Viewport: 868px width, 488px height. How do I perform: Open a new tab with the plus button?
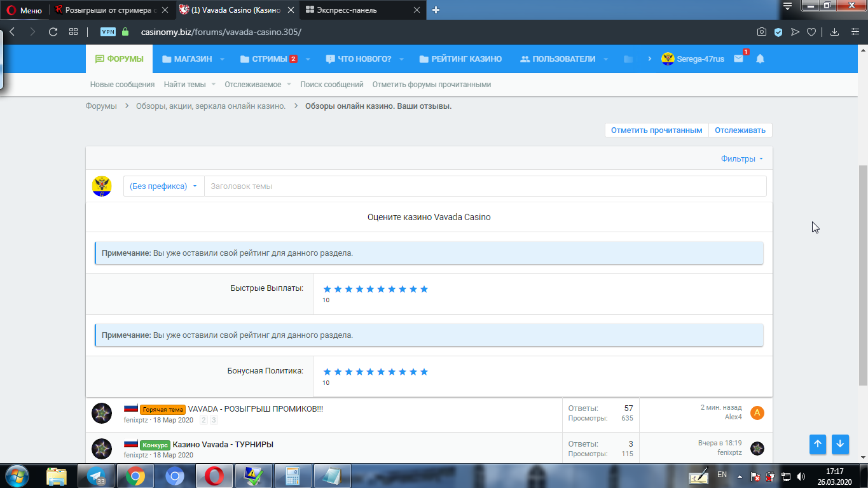click(x=436, y=10)
